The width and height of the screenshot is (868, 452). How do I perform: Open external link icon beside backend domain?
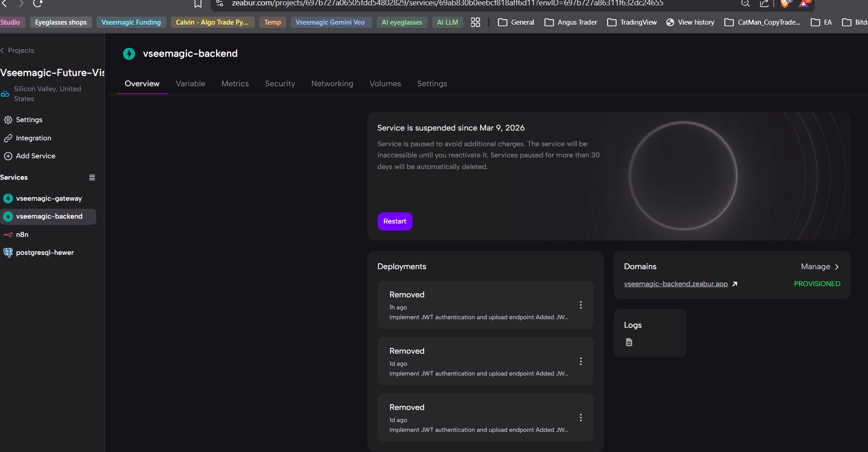point(735,284)
